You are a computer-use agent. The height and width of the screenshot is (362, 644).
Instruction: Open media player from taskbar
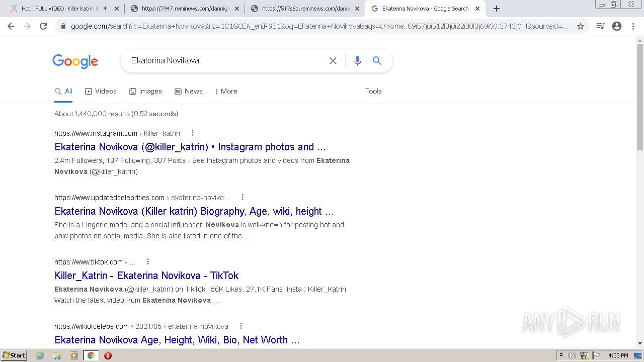tap(74, 355)
